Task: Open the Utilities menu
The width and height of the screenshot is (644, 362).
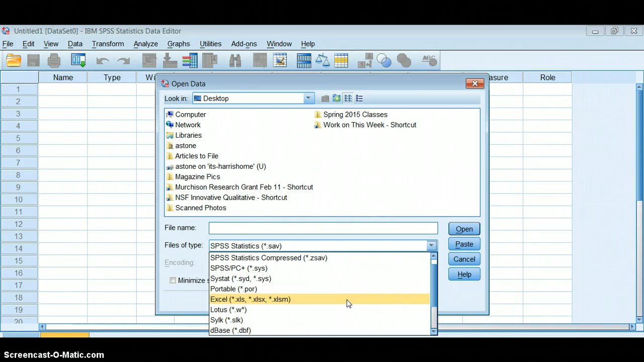Action: point(210,44)
